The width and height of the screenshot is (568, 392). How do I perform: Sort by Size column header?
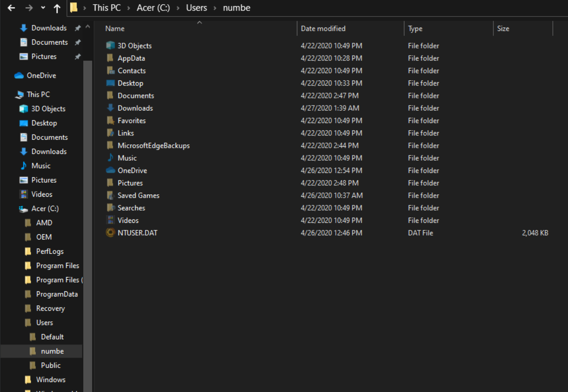[503, 29]
